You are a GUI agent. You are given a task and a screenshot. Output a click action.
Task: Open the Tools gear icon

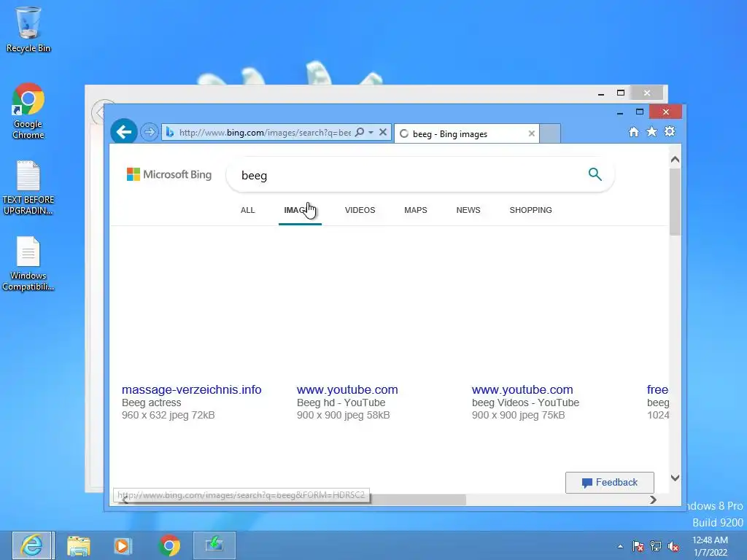[x=670, y=131]
